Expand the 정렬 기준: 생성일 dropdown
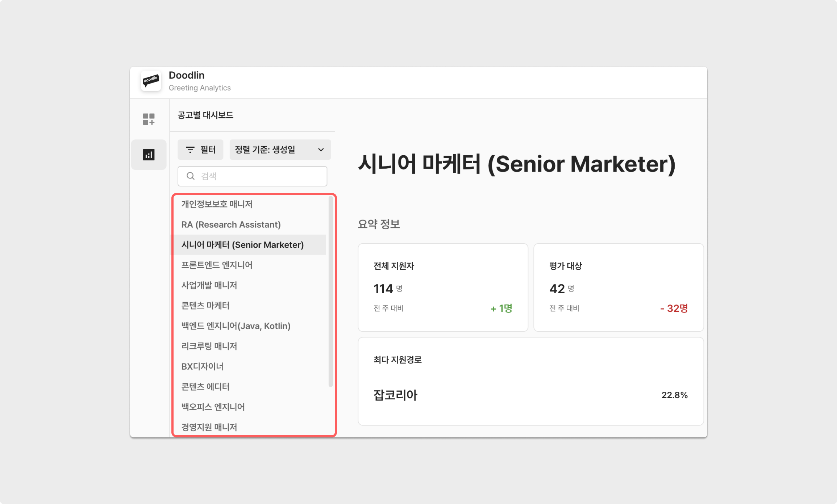837x504 pixels. (x=280, y=150)
